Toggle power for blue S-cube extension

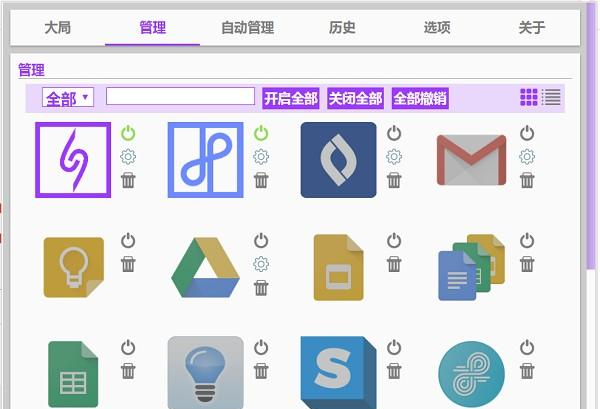point(394,347)
